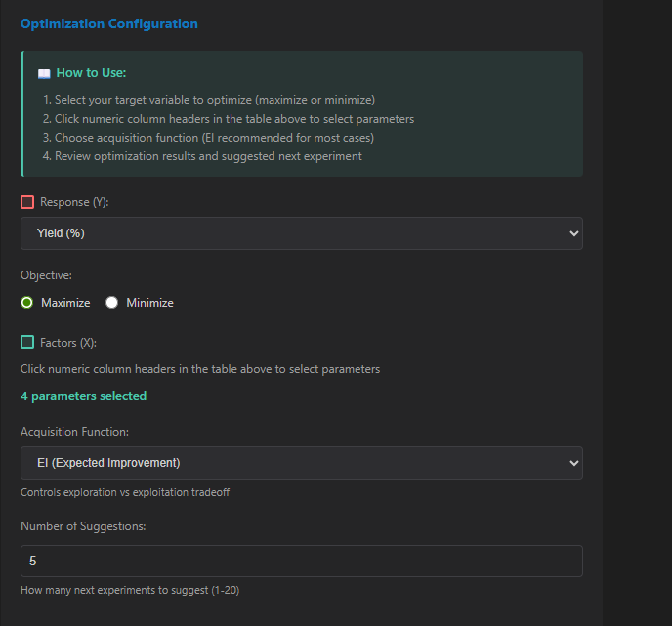
Task: Click the '4 parameters selected' status text
Action: (83, 396)
